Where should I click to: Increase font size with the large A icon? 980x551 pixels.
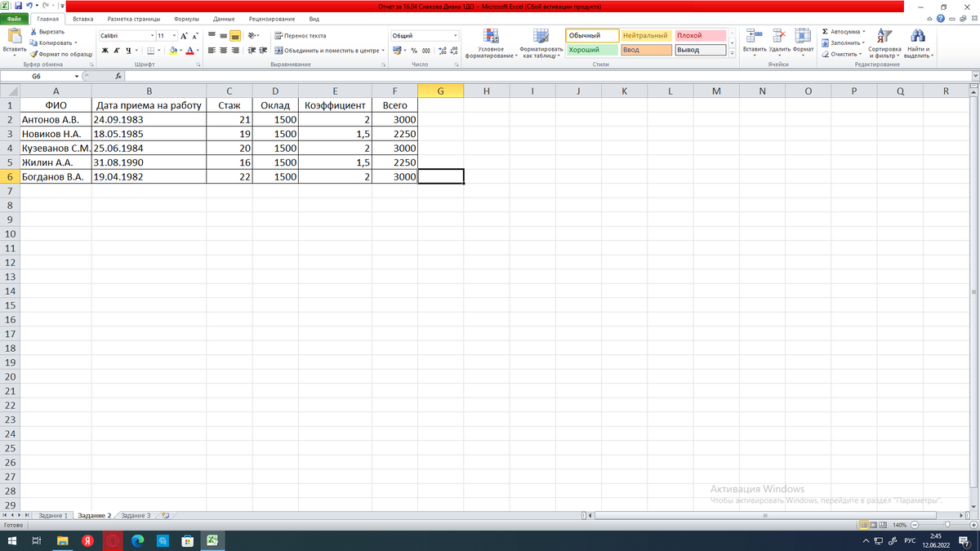pyautogui.click(x=184, y=36)
